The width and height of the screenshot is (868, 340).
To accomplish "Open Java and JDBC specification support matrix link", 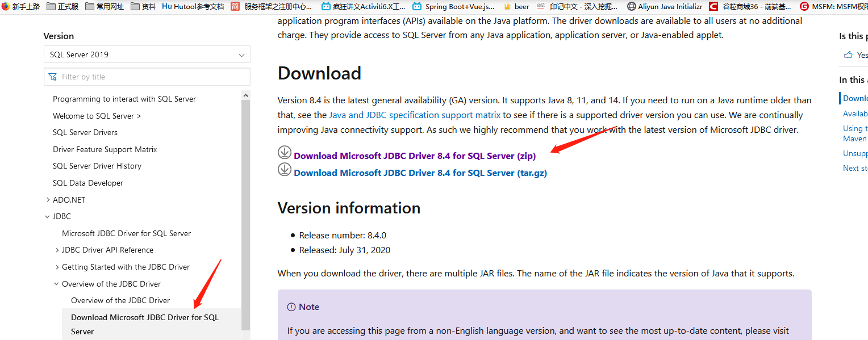I will click(415, 115).
